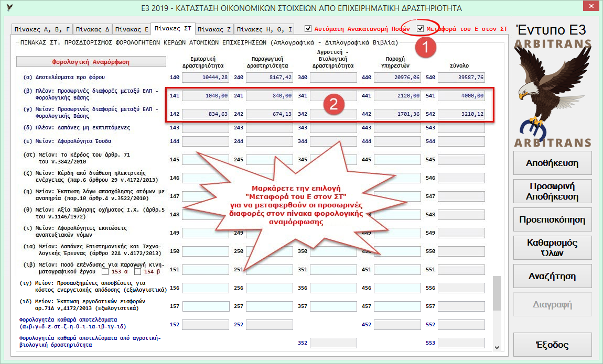Screen dimensions: 603x364
Task: Click the '(α) Αποτελέσματα προ φόρου' label
Action: tap(64, 77)
